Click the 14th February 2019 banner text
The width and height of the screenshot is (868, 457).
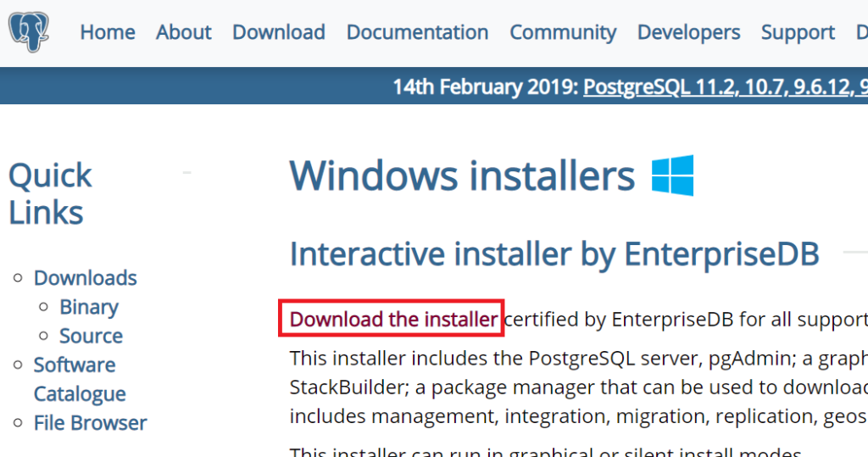(486, 87)
